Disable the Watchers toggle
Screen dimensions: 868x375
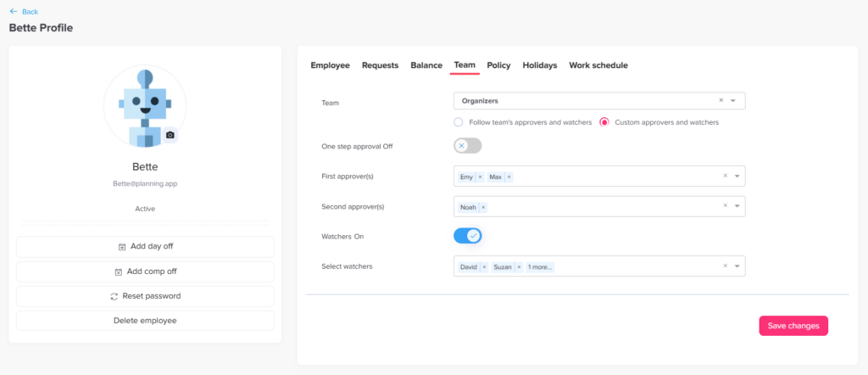point(467,236)
